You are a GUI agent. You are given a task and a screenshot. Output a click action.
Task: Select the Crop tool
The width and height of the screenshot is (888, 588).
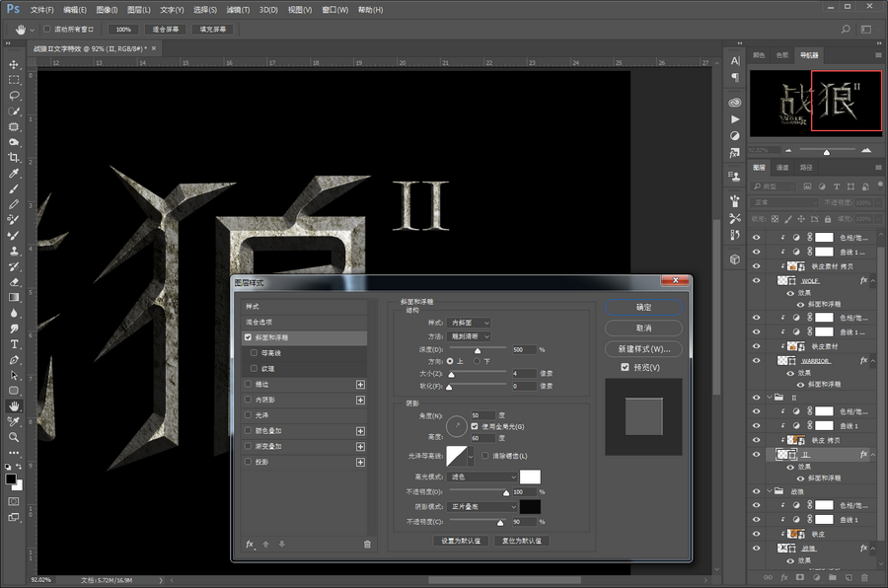click(14, 158)
